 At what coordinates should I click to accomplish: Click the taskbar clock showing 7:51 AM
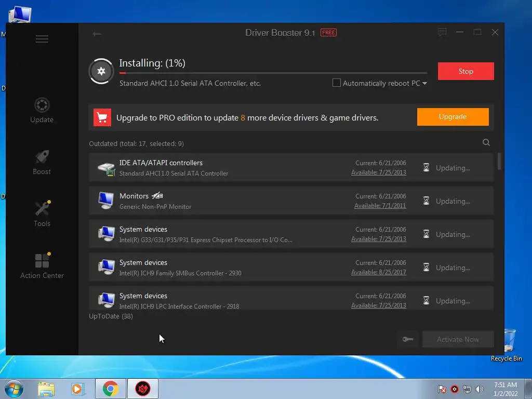506,389
